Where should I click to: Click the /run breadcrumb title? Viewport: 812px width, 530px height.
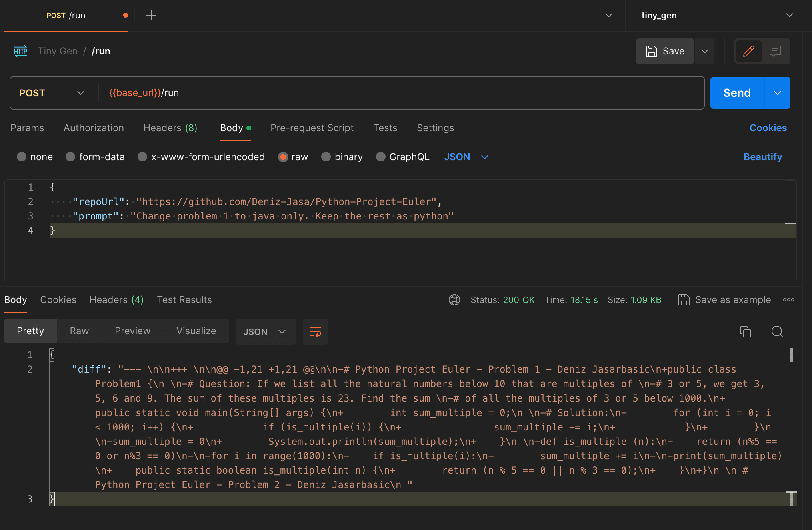tap(101, 51)
